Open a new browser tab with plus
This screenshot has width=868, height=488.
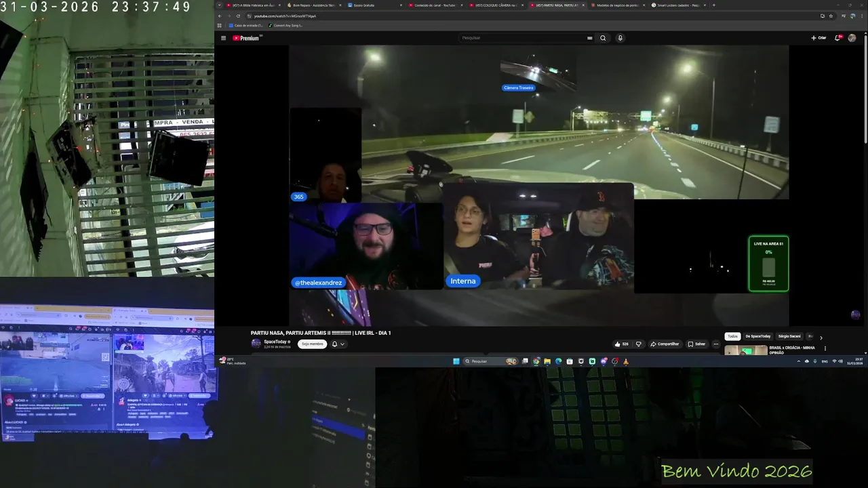point(714,5)
